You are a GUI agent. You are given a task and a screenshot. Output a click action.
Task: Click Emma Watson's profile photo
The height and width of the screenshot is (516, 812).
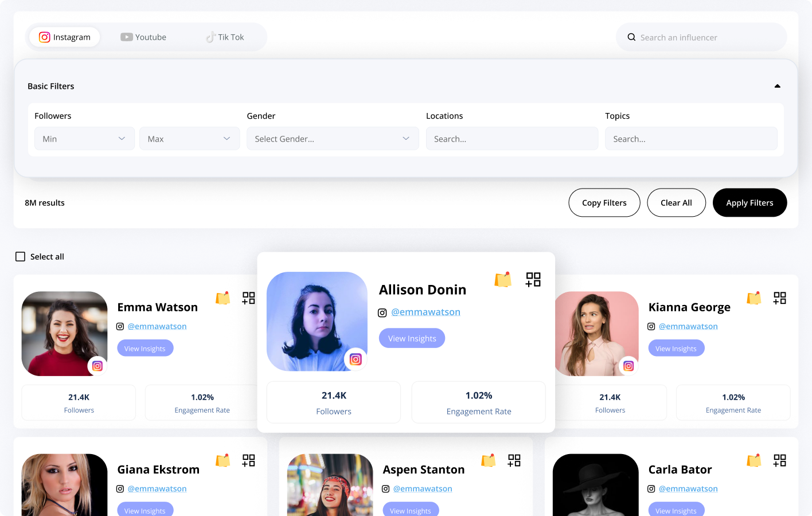coord(64,334)
